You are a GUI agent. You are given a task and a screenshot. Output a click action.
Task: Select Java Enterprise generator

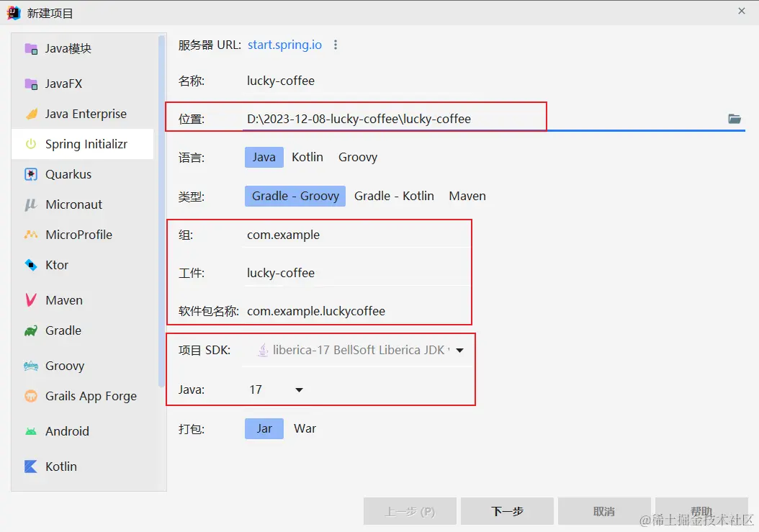[x=83, y=114]
